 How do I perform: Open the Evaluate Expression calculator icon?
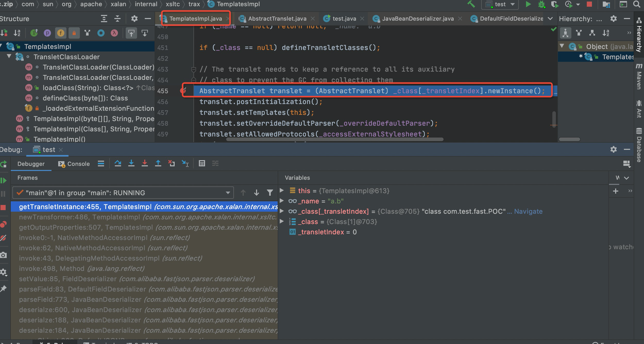tap(202, 163)
